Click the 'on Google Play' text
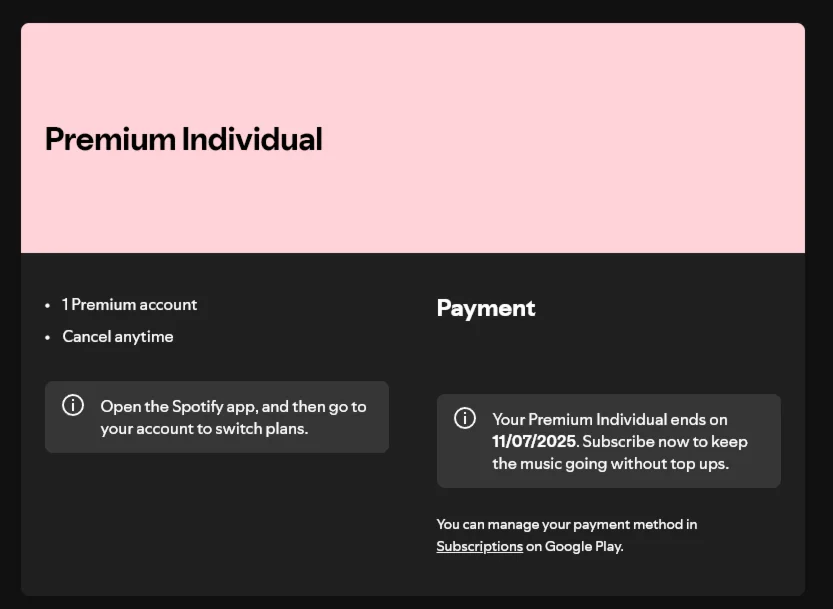Viewport: 833px width, 609px height. 574,546
